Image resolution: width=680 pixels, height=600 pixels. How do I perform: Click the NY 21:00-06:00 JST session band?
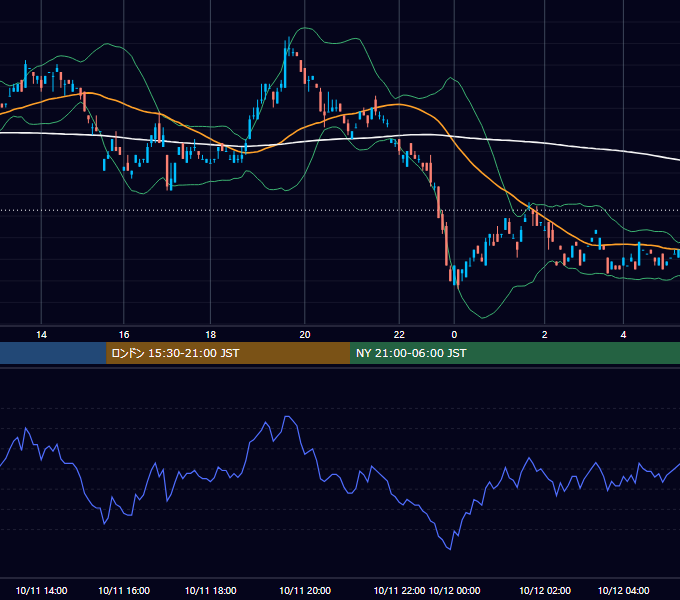coord(515,353)
